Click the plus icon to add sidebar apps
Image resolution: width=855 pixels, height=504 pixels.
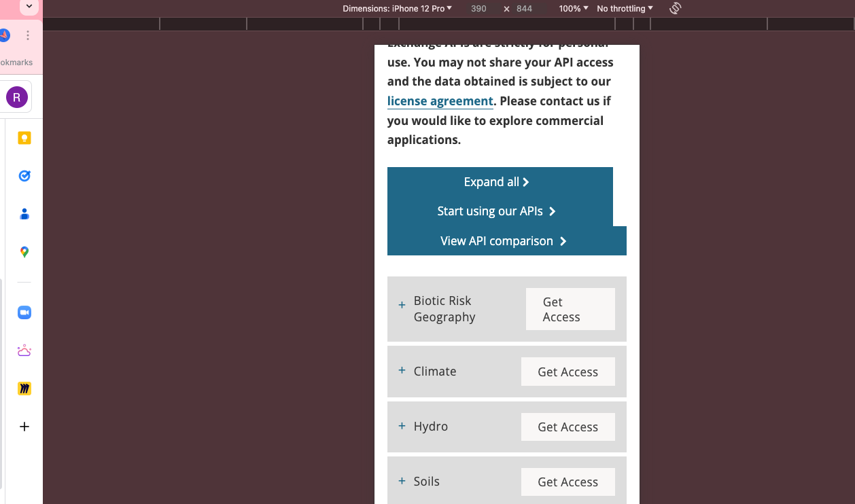(24, 427)
